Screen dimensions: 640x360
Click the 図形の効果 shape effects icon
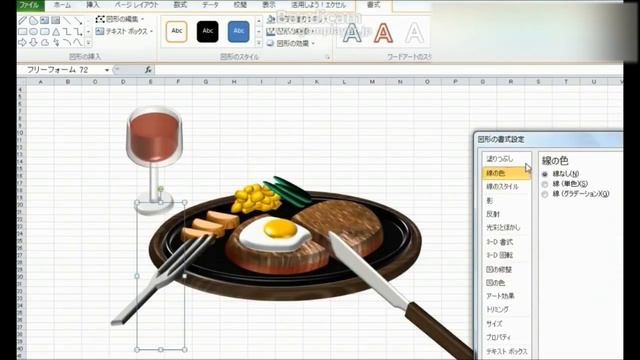coord(270,43)
